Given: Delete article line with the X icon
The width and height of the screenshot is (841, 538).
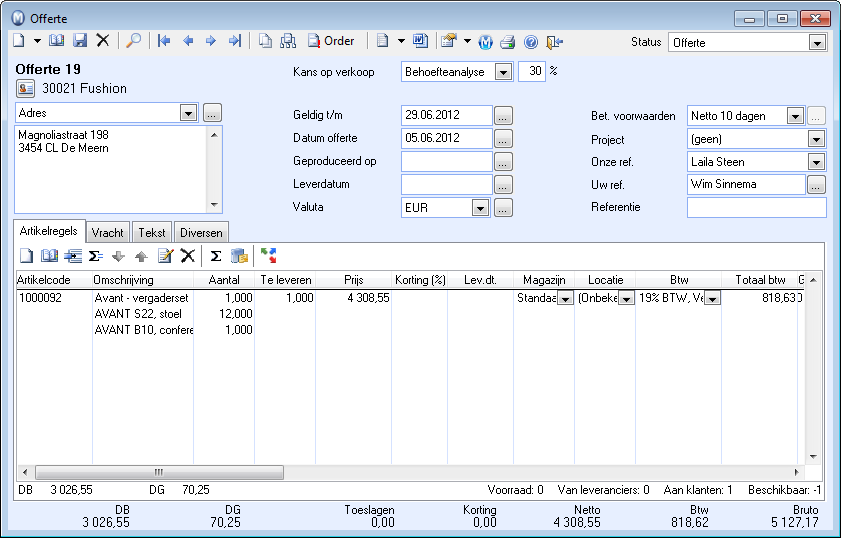Looking at the screenshot, I should 187,256.
